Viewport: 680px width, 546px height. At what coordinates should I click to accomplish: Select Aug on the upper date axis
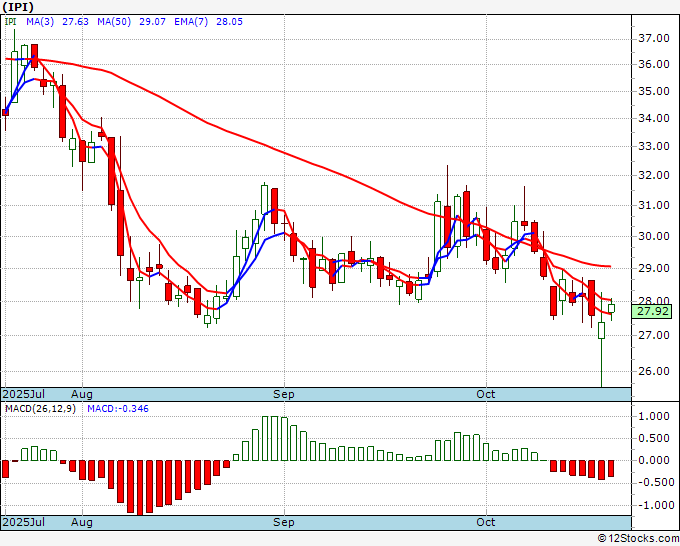82,394
